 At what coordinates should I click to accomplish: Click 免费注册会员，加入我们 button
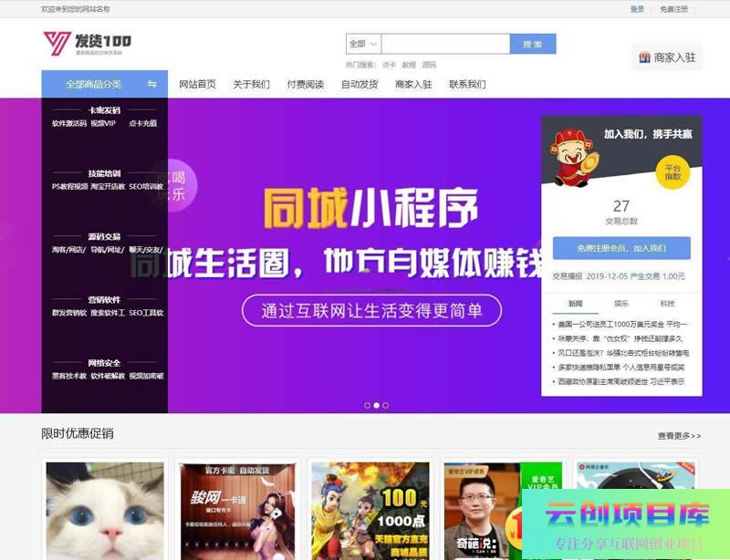pyautogui.click(x=621, y=248)
